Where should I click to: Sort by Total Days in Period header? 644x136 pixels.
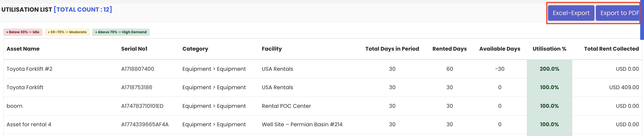click(x=392, y=49)
